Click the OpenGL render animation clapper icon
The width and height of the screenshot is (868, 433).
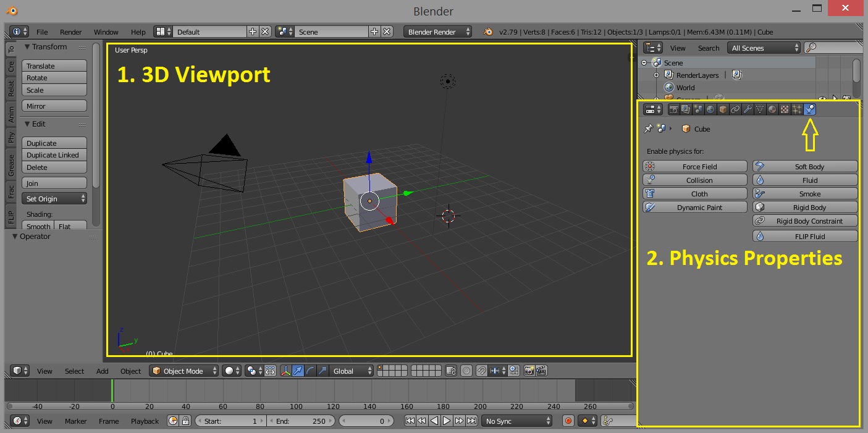coord(542,371)
